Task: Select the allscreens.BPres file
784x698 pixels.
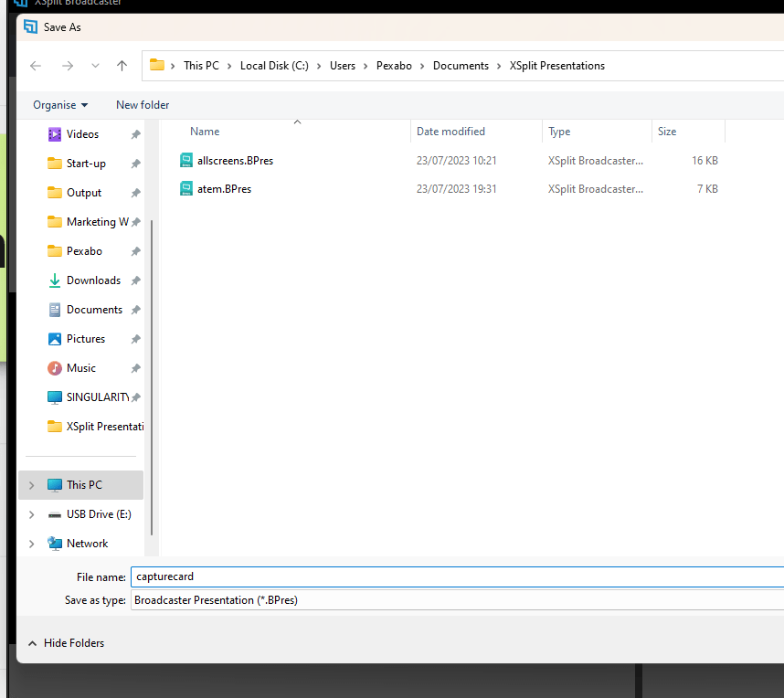Action: pyautogui.click(x=235, y=161)
